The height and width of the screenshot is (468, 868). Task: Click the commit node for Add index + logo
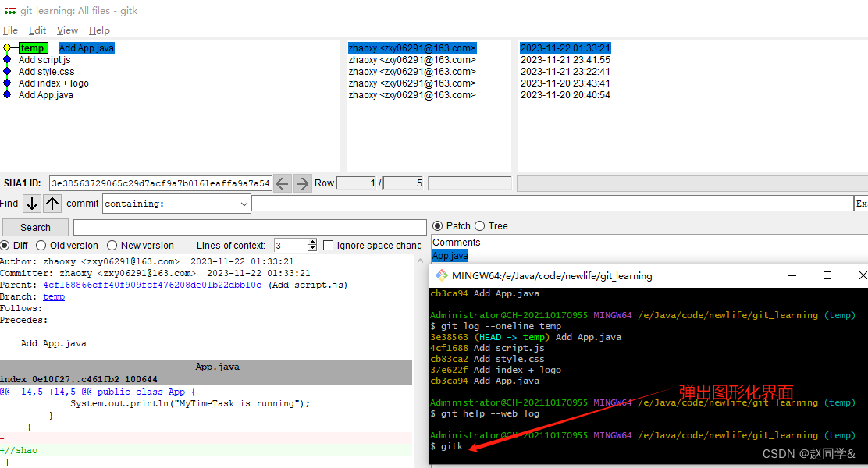[7, 83]
